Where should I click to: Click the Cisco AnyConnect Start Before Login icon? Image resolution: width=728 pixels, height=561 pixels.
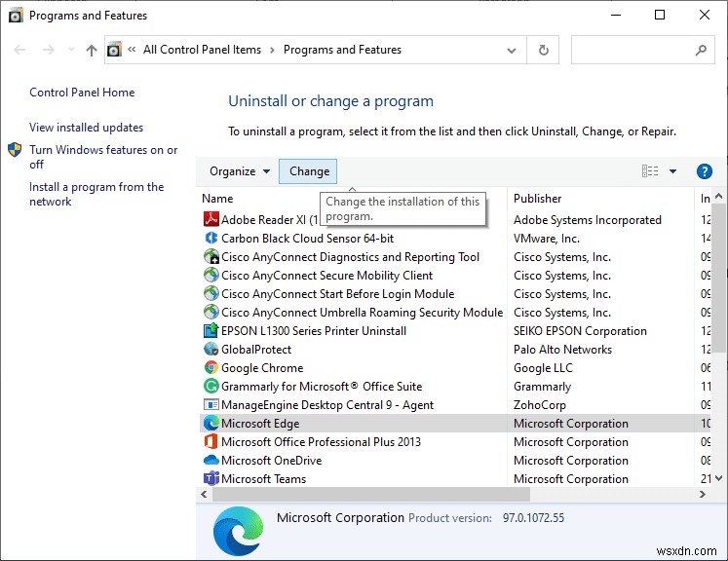pyautogui.click(x=211, y=293)
